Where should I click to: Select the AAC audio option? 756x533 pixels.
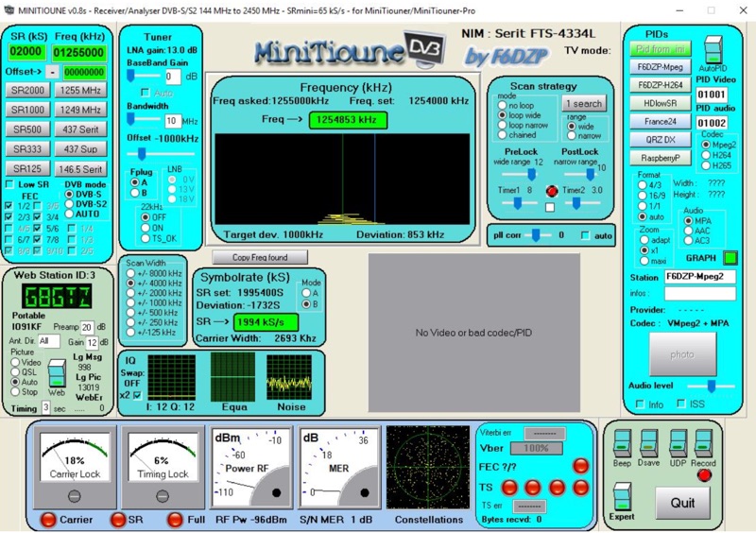689,231
